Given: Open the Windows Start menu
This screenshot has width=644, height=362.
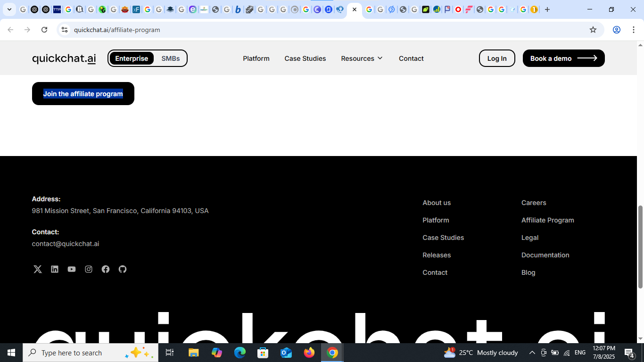Looking at the screenshot, I should point(11,353).
